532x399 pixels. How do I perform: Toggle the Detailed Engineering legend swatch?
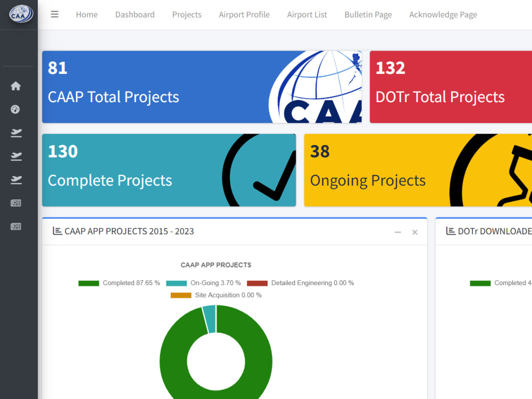coord(257,284)
